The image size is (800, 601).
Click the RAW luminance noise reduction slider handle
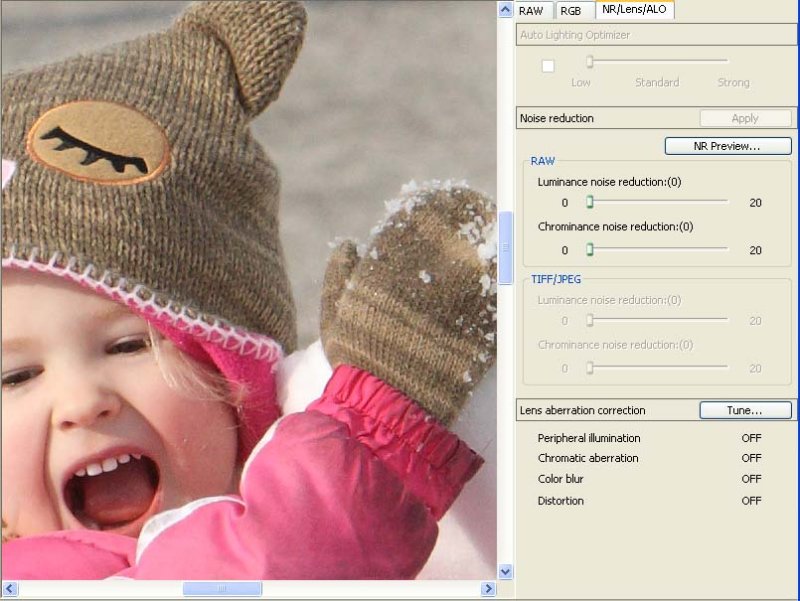coord(590,202)
